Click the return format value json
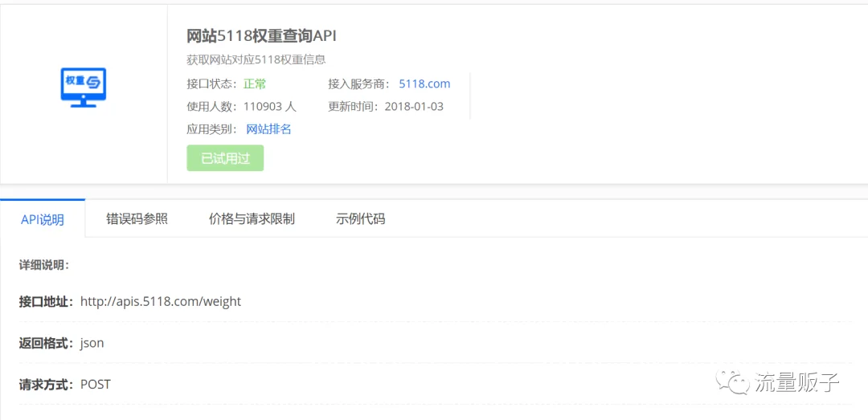The width and height of the screenshot is (868, 420). coord(92,343)
